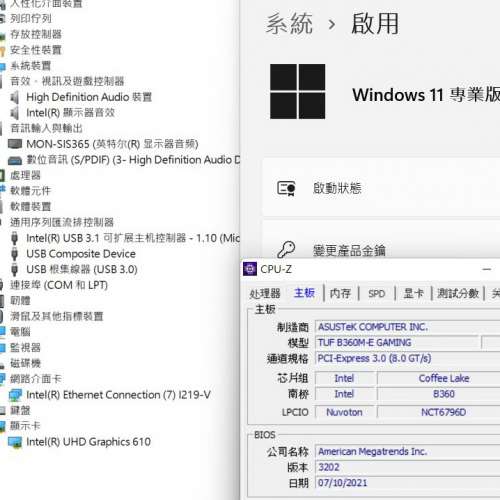Minimize the CPU-Z window
This screenshot has width=500, height=500.
coord(487,269)
